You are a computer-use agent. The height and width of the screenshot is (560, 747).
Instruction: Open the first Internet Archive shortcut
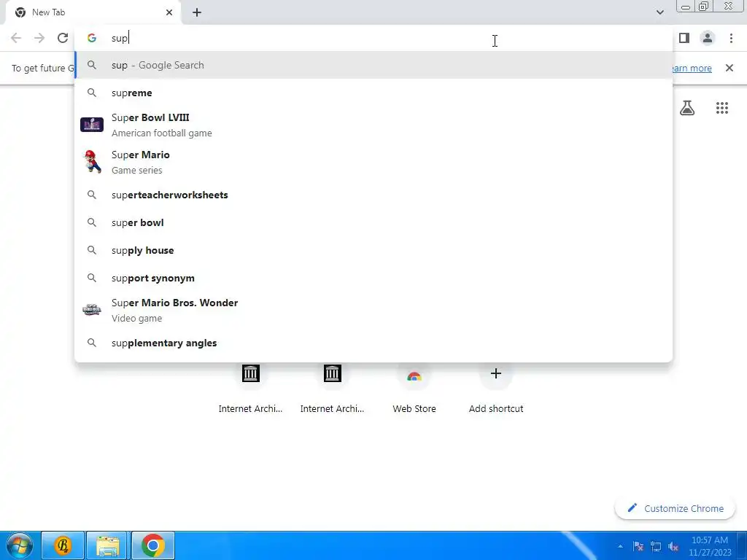click(251, 387)
